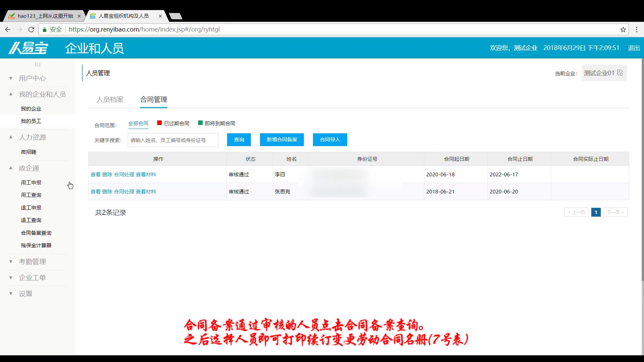Expand the 企业工单 section

click(32, 278)
